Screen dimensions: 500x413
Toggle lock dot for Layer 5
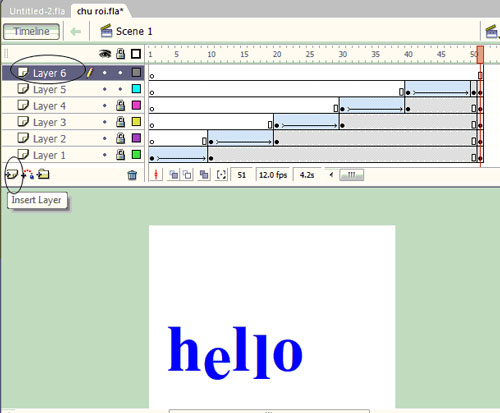coord(120,89)
